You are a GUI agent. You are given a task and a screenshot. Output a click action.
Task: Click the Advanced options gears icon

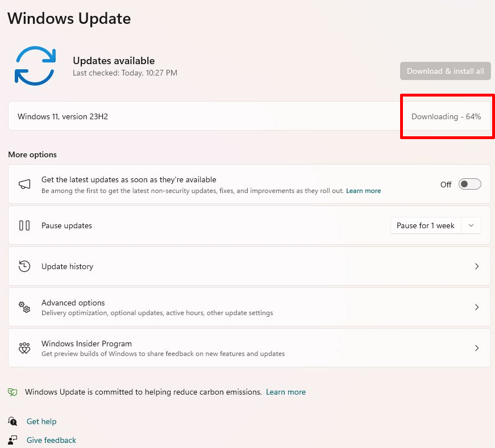(24, 307)
